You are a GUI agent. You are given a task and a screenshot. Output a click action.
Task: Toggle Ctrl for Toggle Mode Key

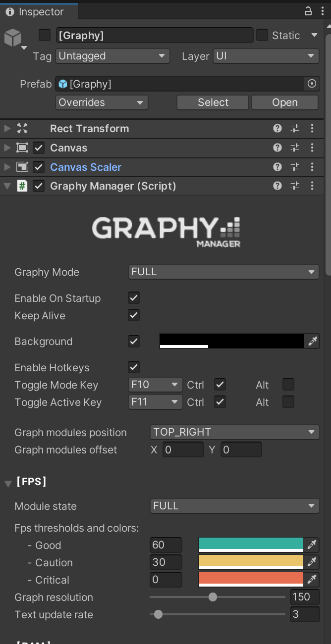point(220,385)
